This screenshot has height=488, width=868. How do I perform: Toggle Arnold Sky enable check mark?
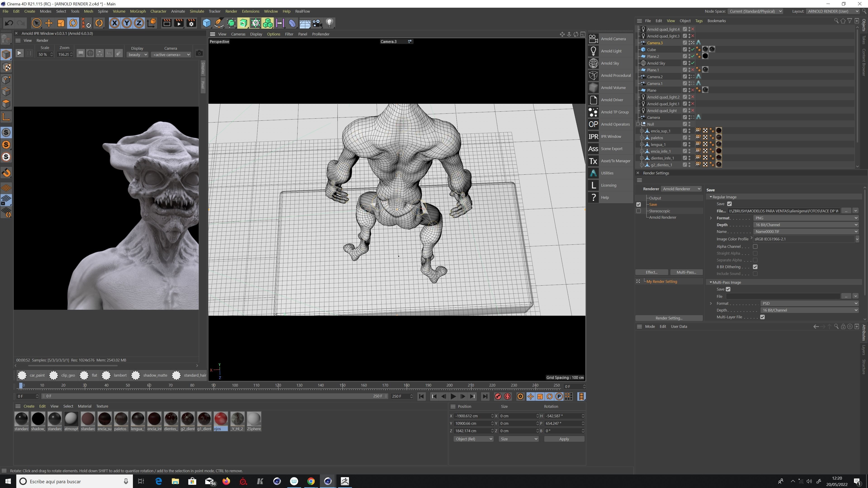(693, 63)
